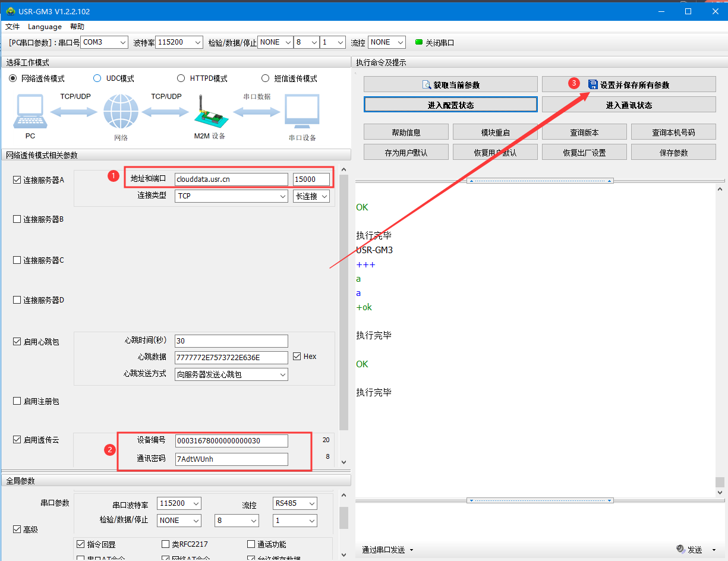The image size is (728, 561).
Task: Click the 设备编号 input field
Action: [x=231, y=441]
